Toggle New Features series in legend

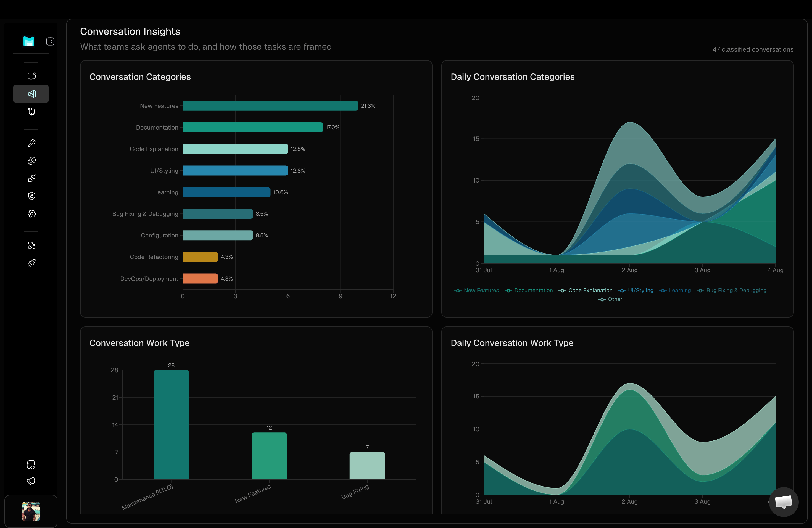[x=476, y=290]
